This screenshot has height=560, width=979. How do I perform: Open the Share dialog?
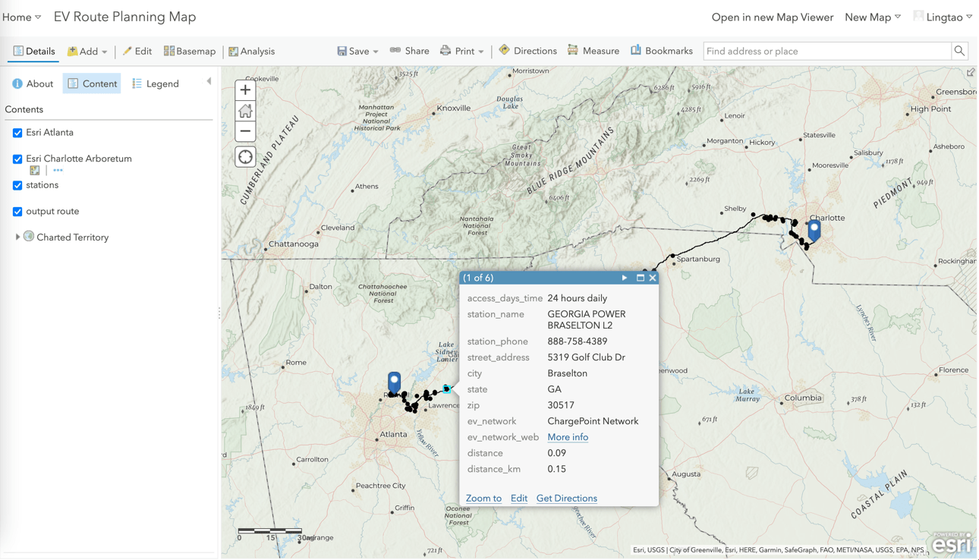410,51
